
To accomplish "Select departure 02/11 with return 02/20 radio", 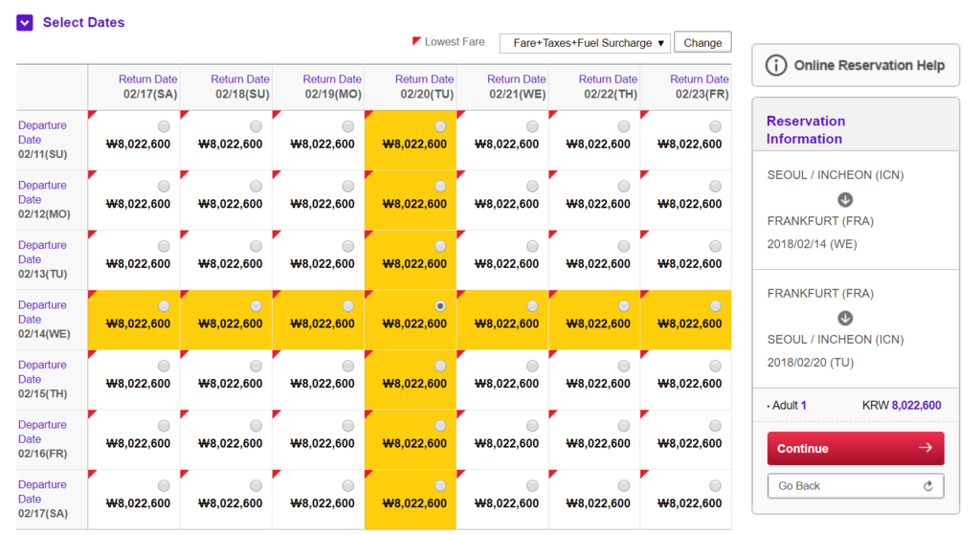I will pyautogui.click(x=440, y=126).
